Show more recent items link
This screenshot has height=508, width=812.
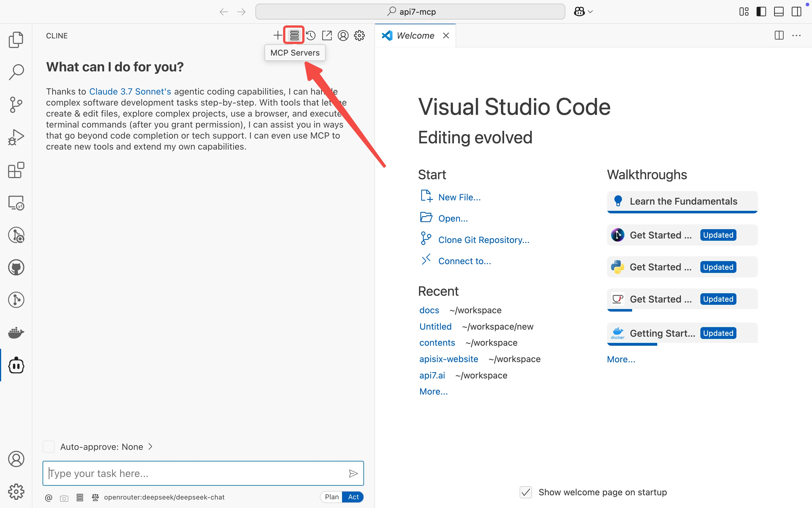click(x=434, y=391)
